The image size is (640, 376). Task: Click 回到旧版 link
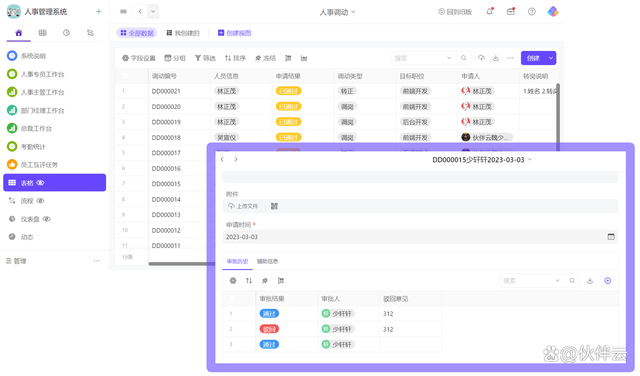(455, 12)
